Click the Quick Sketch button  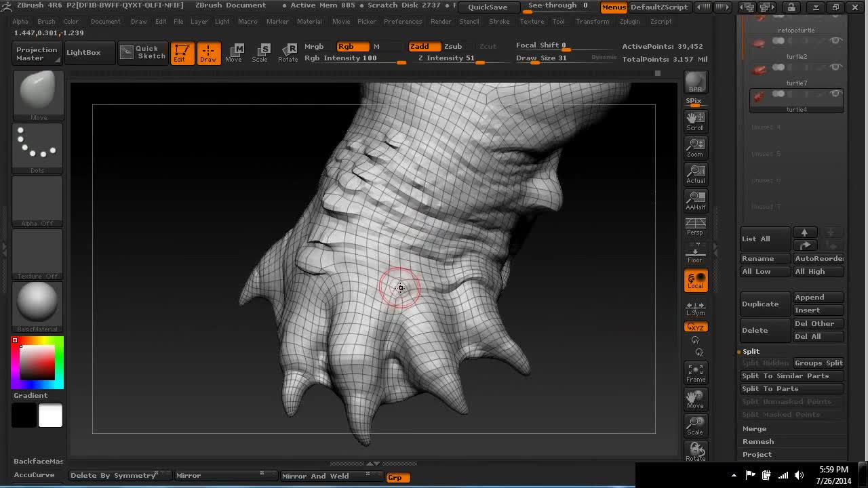tap(142, 53)
